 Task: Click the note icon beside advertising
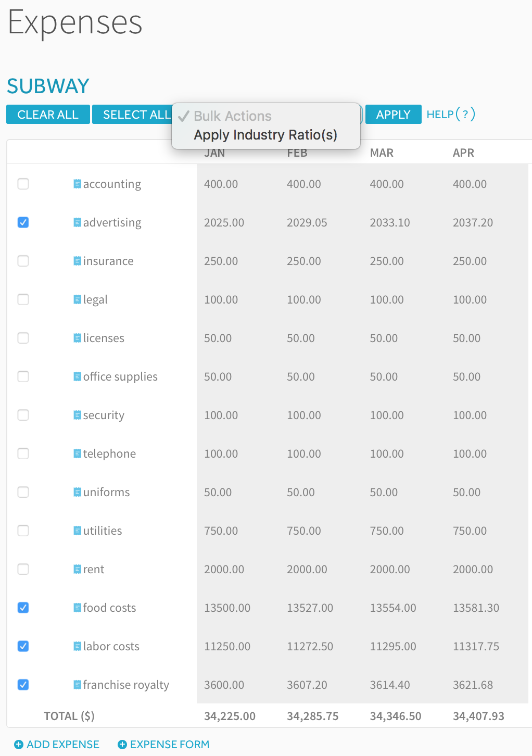[77, 222]
